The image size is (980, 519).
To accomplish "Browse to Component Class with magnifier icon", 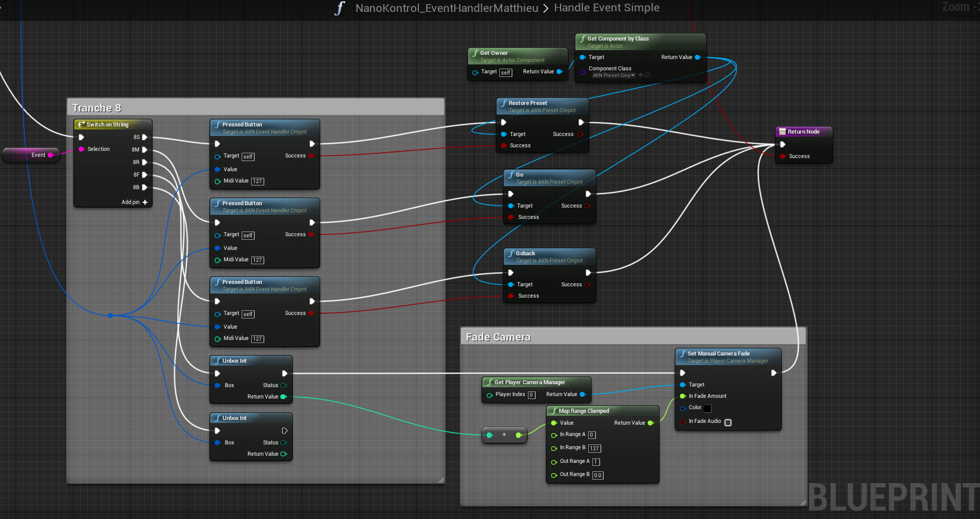I will 648,75.
